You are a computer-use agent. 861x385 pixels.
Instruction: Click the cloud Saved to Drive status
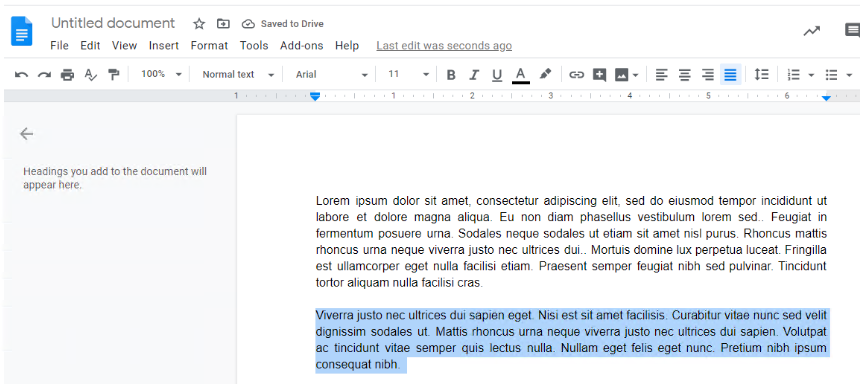tap(283, 24)
